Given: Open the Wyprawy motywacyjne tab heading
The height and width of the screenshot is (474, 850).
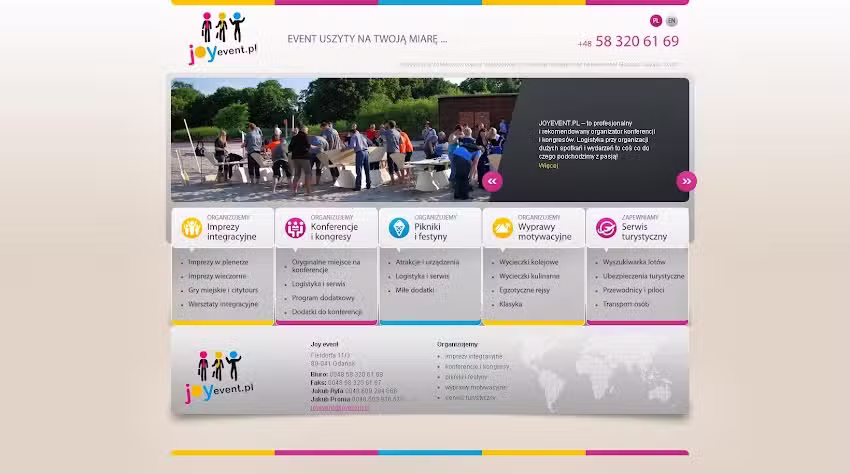Looking at the screenshot, I should click(x=544, y=232).
